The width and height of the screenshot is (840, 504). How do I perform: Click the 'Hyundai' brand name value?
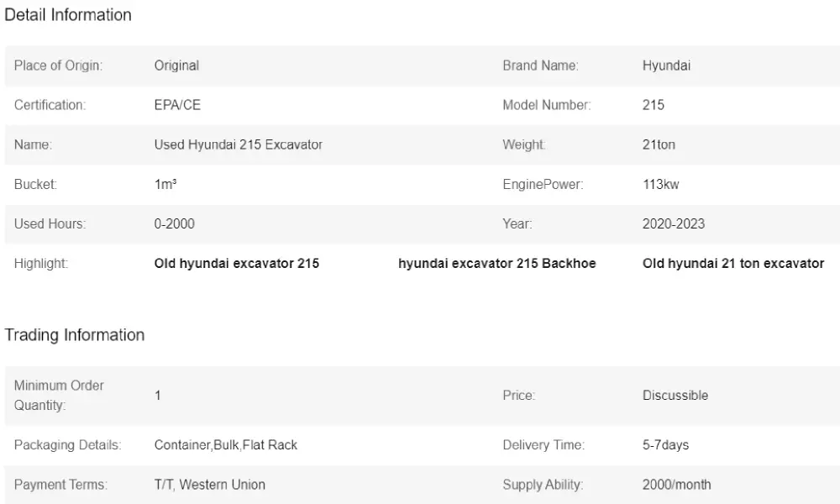pyautogui.click(x=666, y=66)
